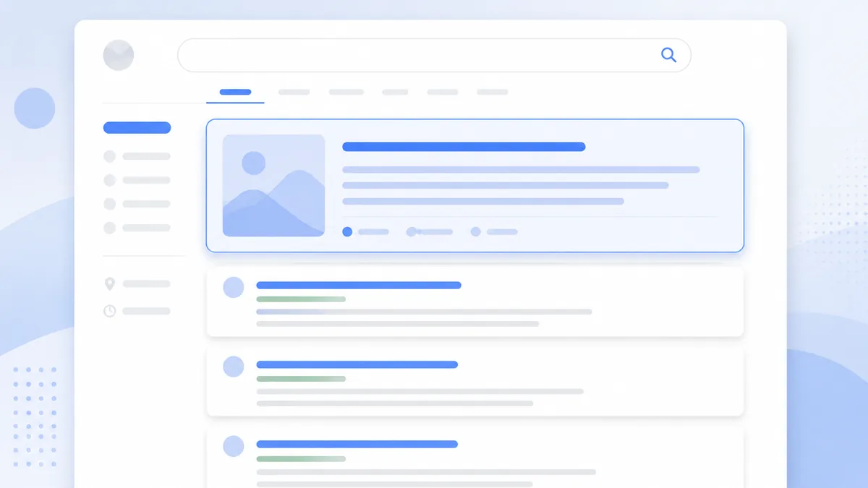
Task: Choose the third gray tab, the shortest one
Action: pyautogui.click(x=395, y=92)
